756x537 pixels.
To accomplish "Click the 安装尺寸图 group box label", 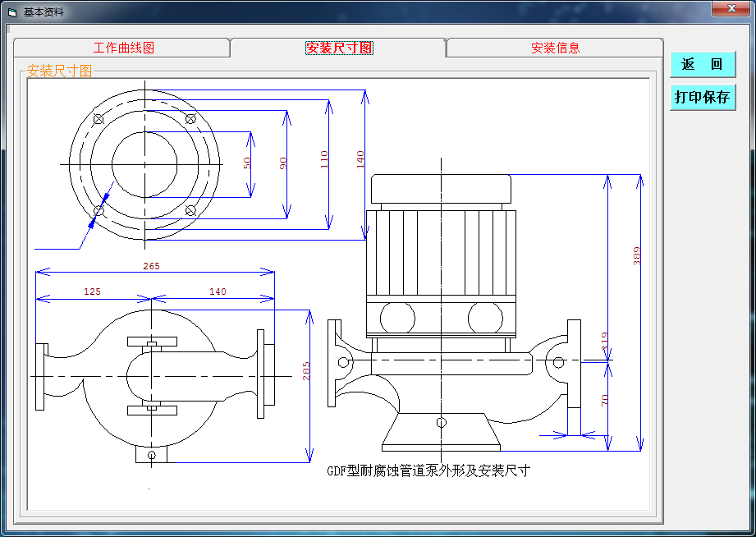I will (x=59, y=71).
